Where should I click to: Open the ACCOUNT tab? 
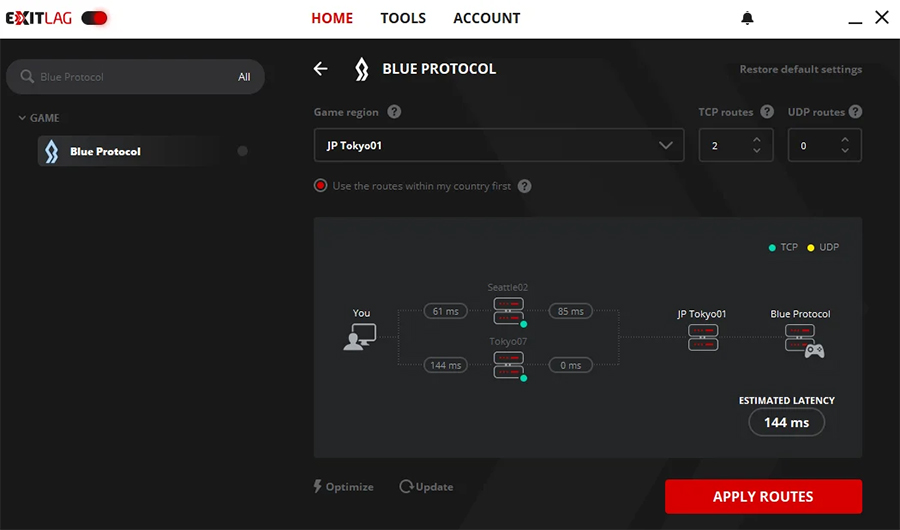tap(487, 18)
